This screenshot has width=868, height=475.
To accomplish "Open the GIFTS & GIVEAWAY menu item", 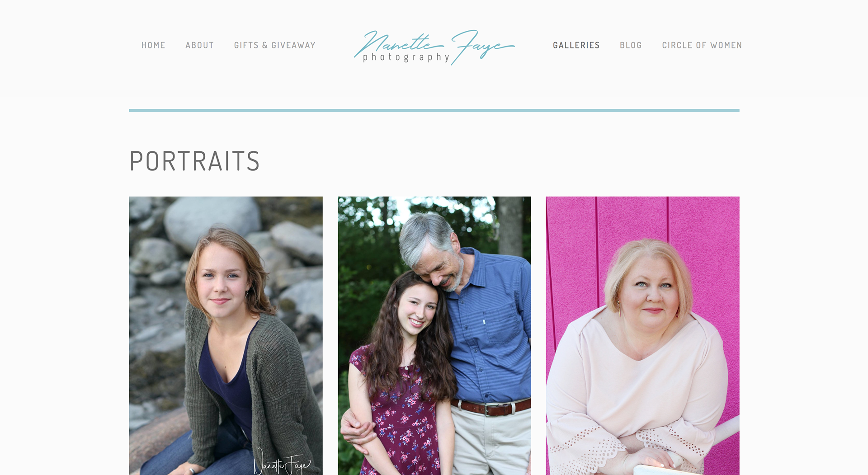I will 274,45.
